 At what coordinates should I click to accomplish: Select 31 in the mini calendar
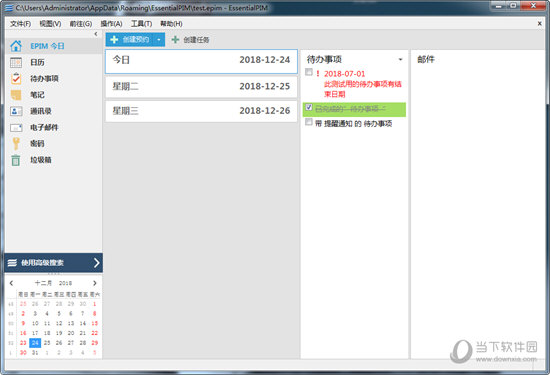35,353
